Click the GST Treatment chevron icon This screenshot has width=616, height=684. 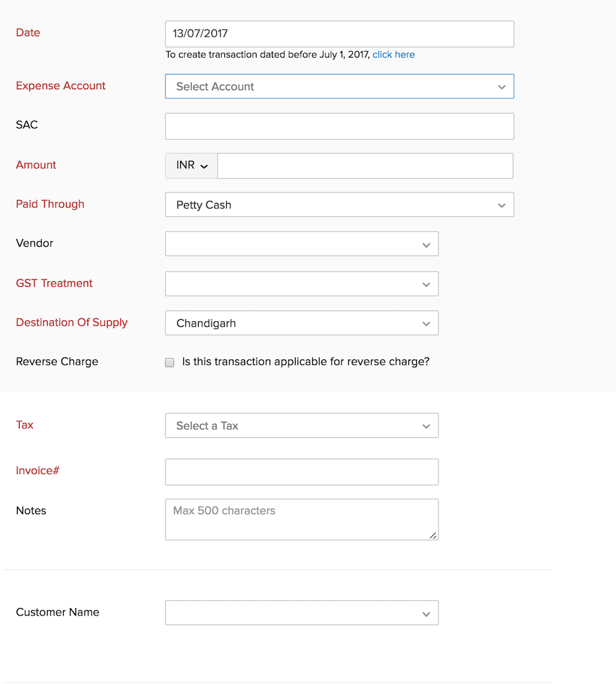click(x=426, y=285)
